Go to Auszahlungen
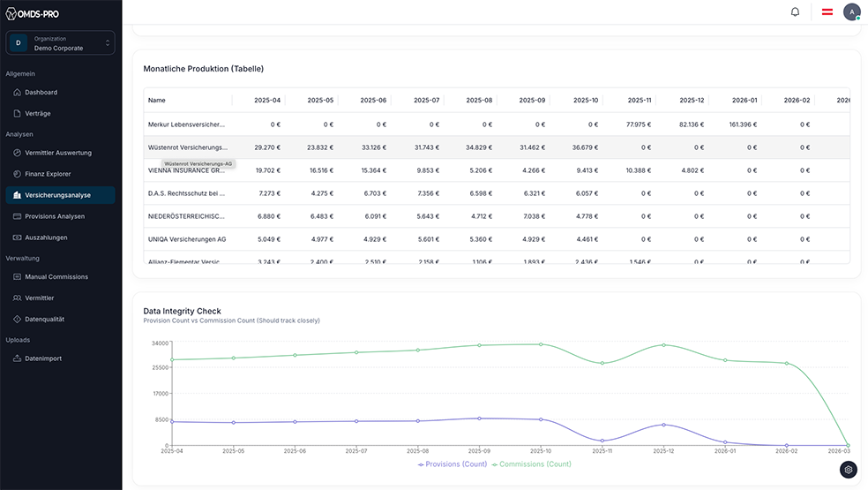868x490 pixels. tap(60, 237)
